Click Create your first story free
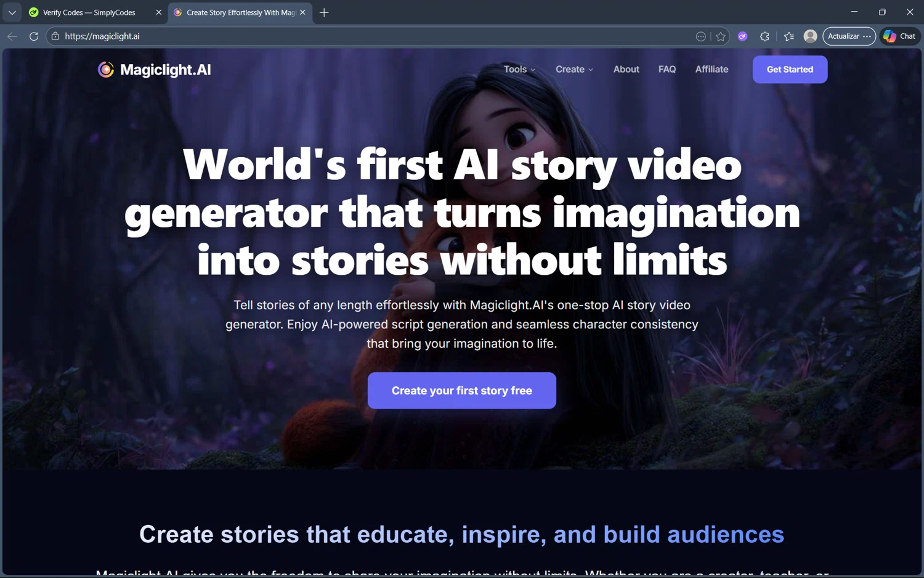924x578 pixels. pos(462,391)
